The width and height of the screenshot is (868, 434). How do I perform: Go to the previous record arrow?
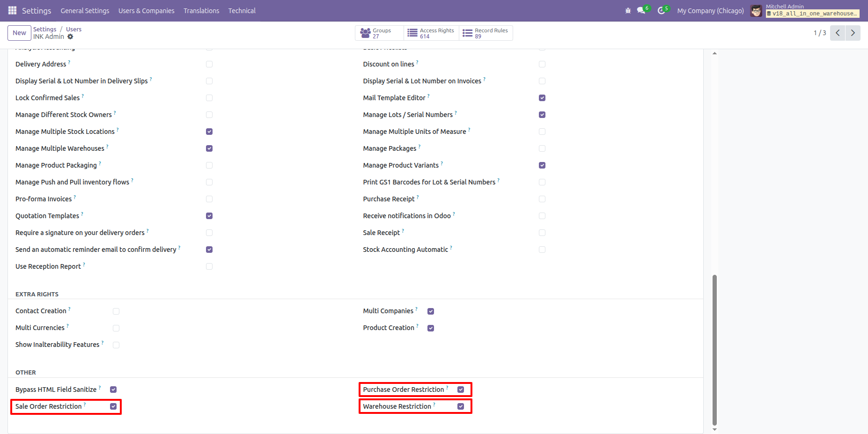click(838, 33)
